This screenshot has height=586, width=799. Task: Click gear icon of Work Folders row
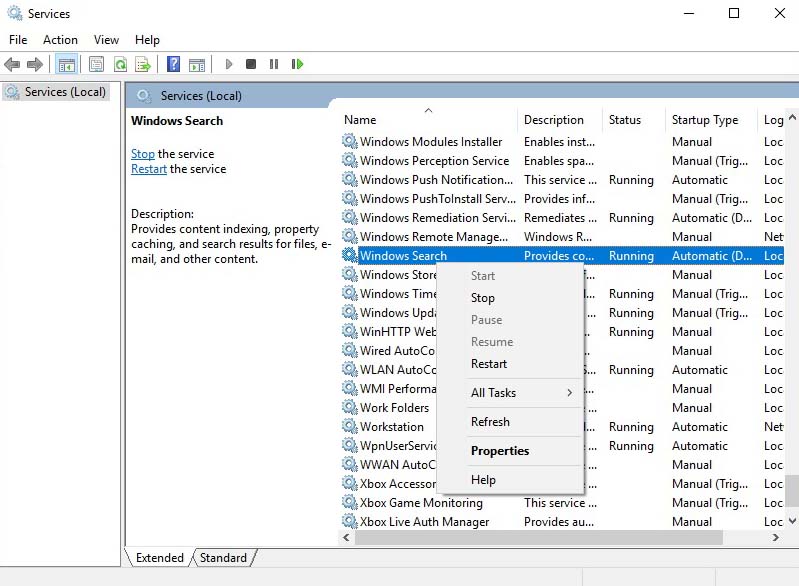(x=350, y=407)
